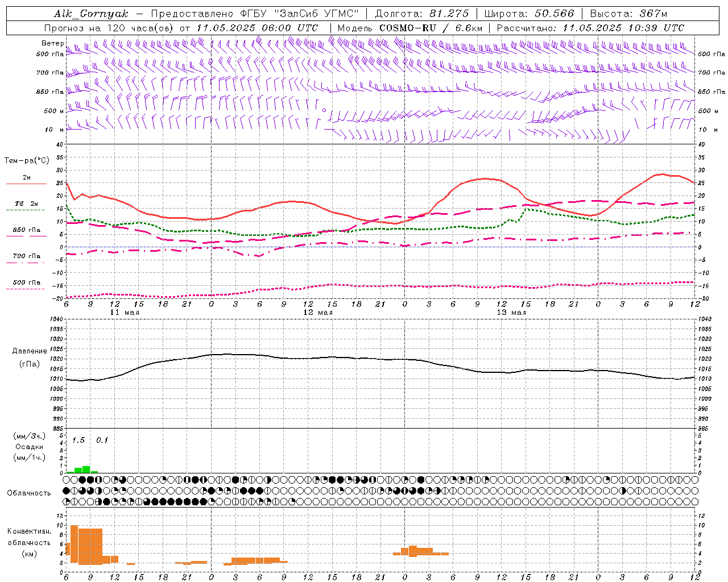The width and height of the screenshot is (728, 582).
Task: Click the 11 мая date label
Action: click(x=125, y=313)
